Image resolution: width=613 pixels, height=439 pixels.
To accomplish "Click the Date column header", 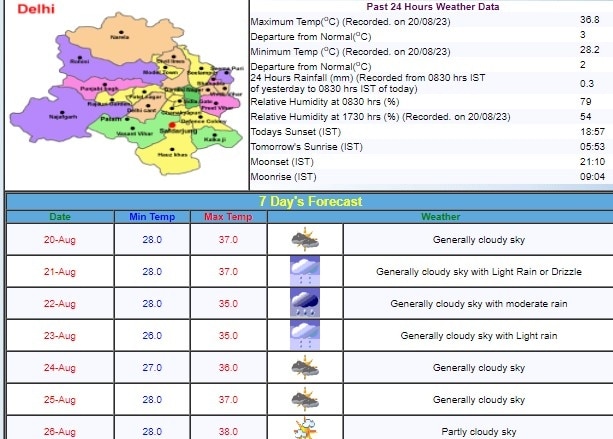I will [60, 216].
